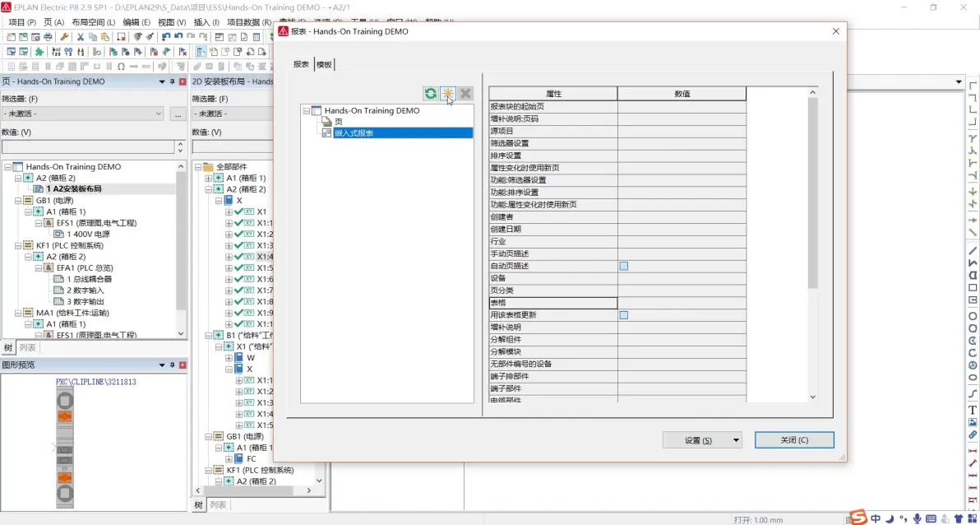Pin the 图形预览 panel
Image resolution: width=980 pixels, height=525 pixels.
[x=173, y=365]
